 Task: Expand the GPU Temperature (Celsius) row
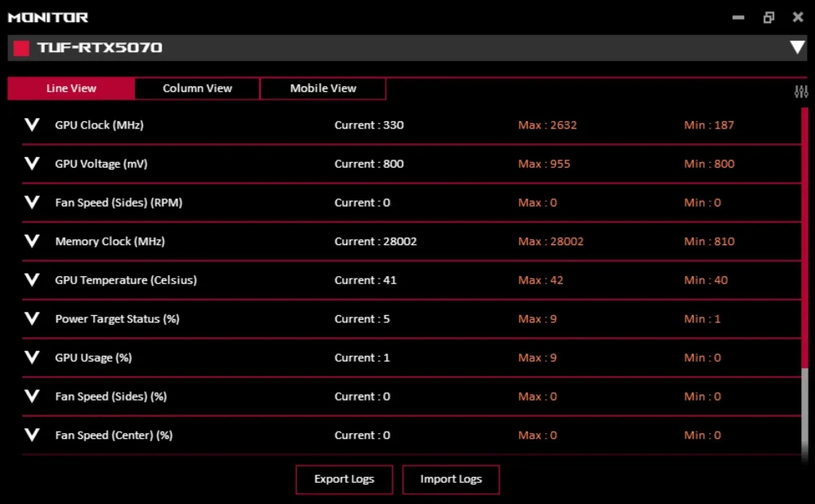tap(33, 280)
